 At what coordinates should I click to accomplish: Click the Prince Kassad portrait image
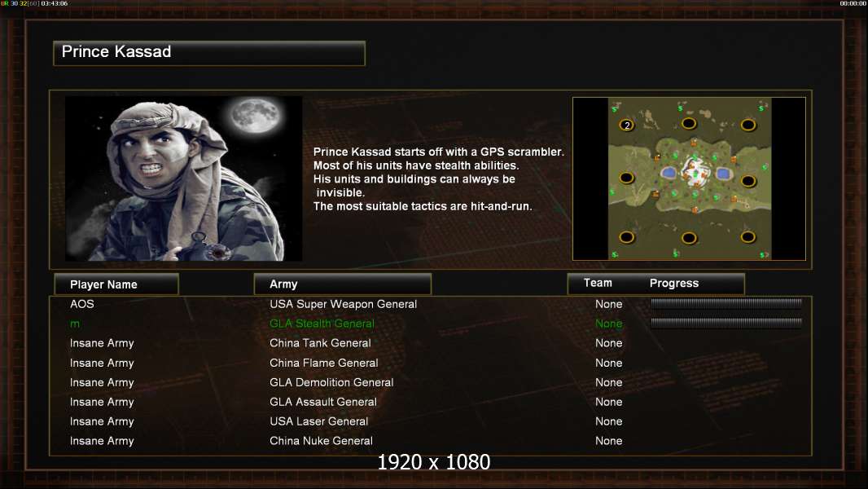point(184,178)
